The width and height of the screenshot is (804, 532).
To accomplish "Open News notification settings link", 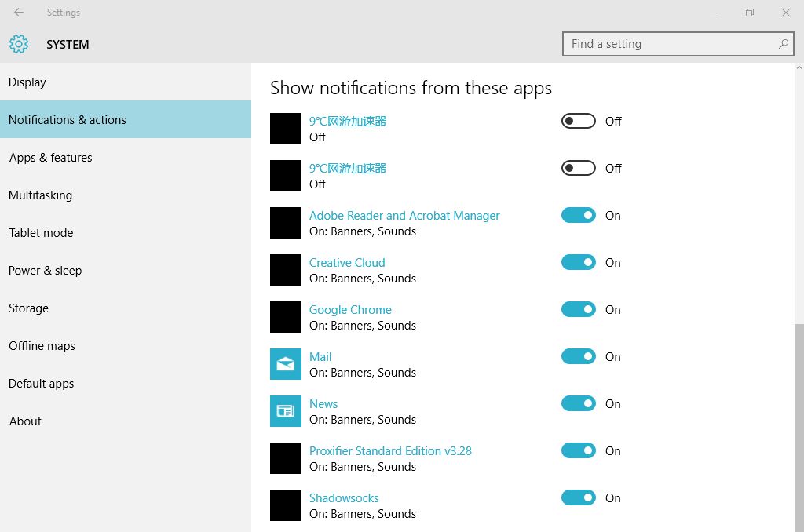I will [323, 404].
